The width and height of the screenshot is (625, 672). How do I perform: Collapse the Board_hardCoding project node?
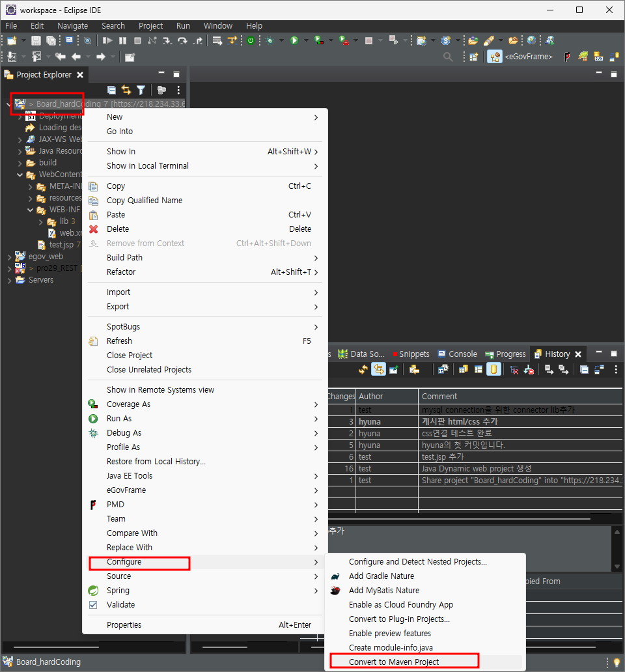coord(8,104)
